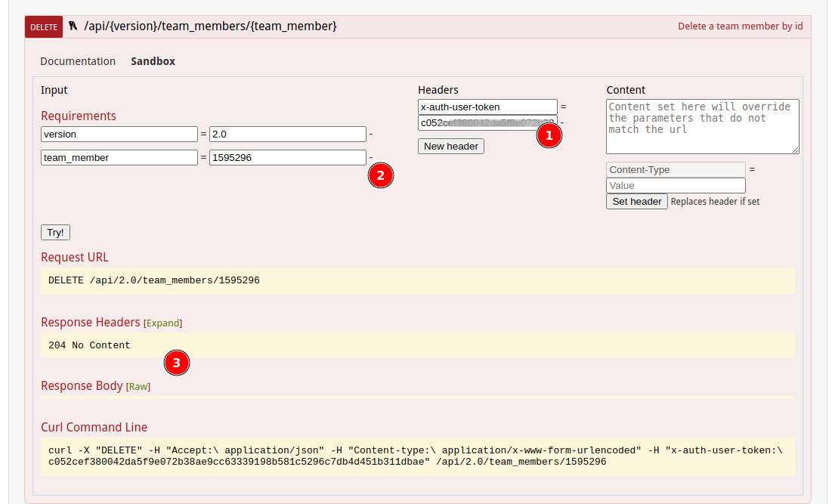This screenshot has height=504, width=835.
Task: Send the request with Try! button
Action: tap(55, 232)
